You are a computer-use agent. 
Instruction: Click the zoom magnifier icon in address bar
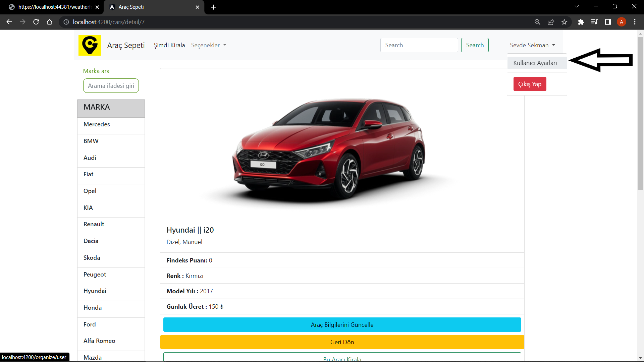coord(537,22)
